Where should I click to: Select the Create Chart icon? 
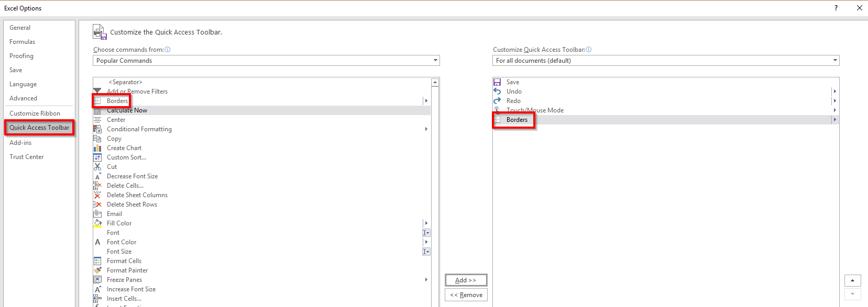click(97, 148)
